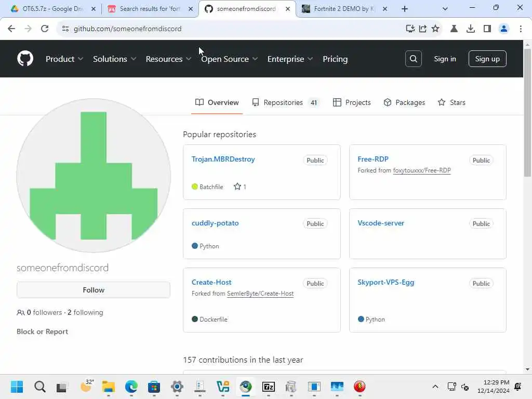The image size is (532, 399).
Task: Open the GitHub search icon button
Action: tap(413, 59)
